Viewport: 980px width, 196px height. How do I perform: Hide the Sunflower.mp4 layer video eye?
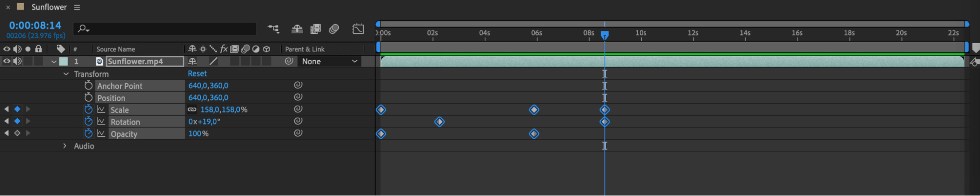(x=7, y=61)
